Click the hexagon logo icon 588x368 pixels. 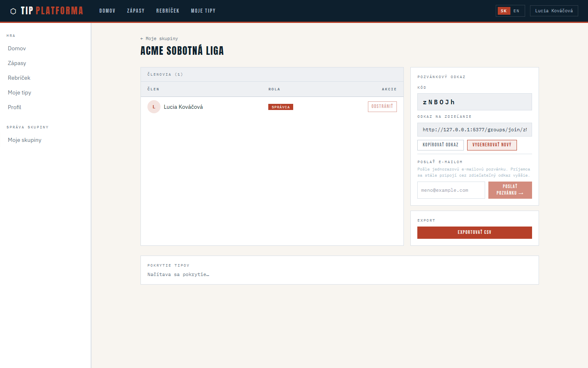pos(13,11)
